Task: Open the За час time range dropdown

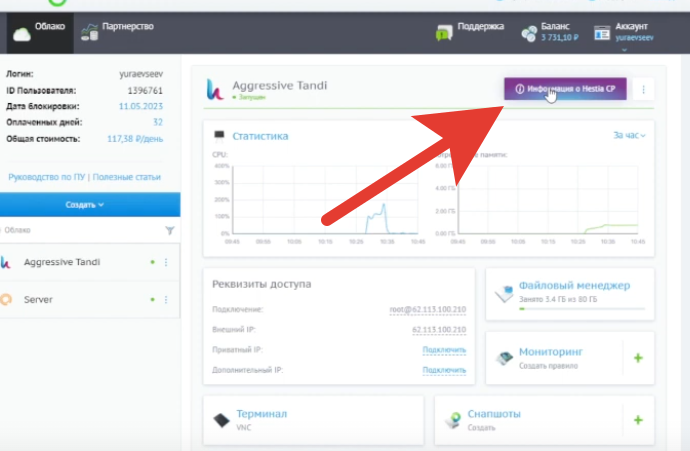Action: pos(629,135)
